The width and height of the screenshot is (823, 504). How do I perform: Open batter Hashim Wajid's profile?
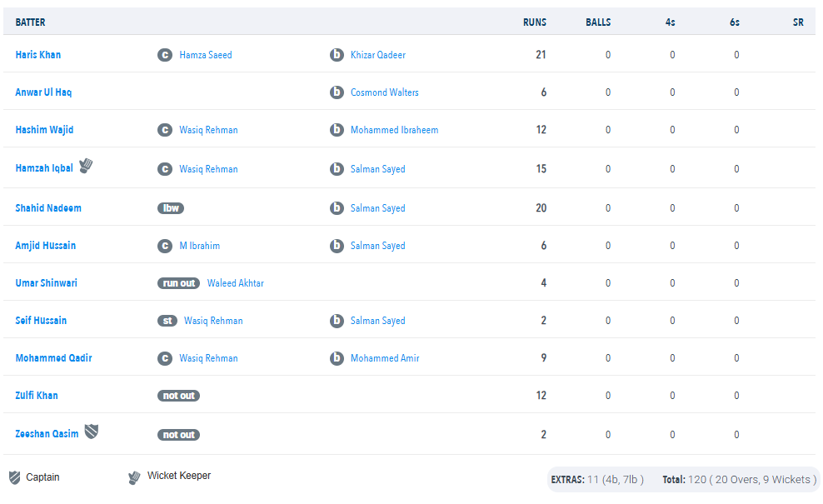44,130
